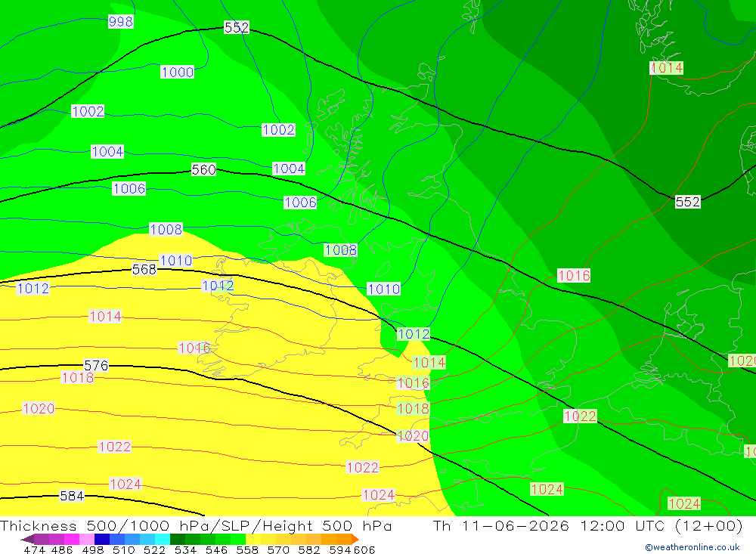Open the weatheronline.co.uk copyright link

point(692,547)
